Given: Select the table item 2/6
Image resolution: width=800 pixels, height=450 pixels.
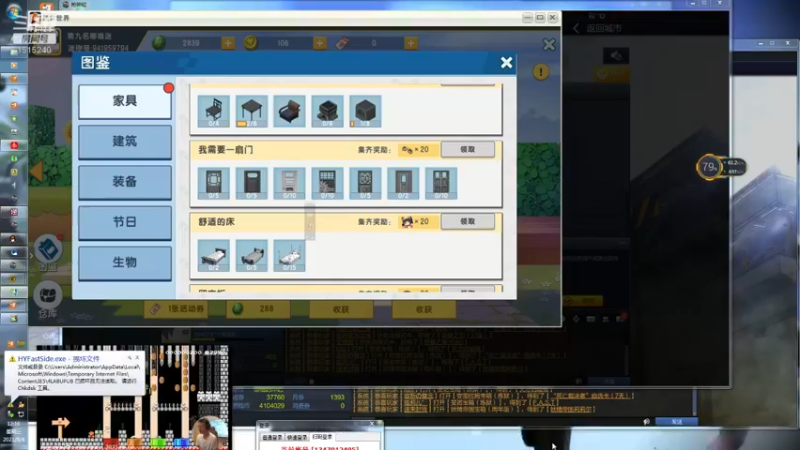Looking at the screenshot, I should [252, 111].
